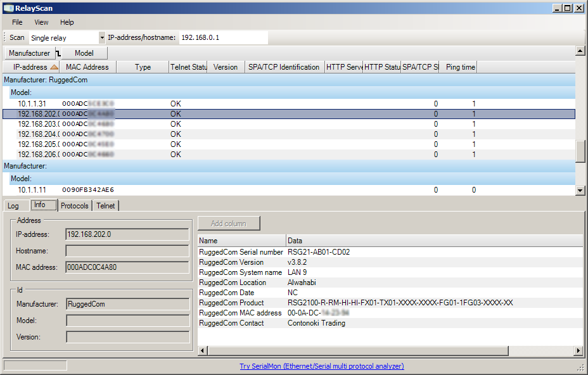The image size is (588, 375).
Task: Click the empty Hostname field
Action: 127,251
